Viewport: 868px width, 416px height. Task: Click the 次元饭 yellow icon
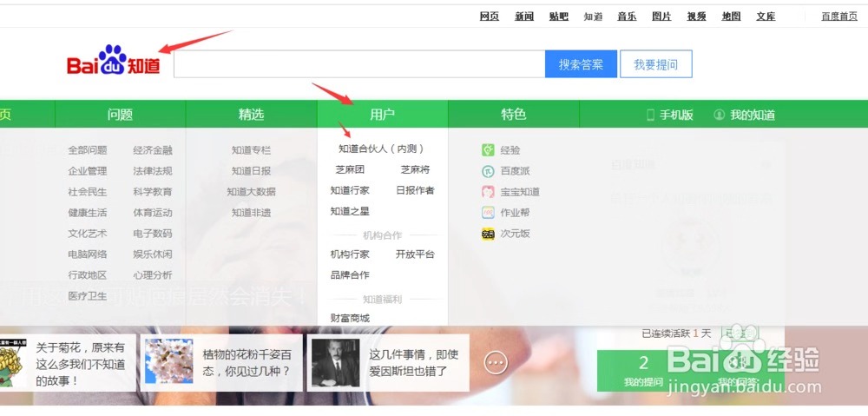click(x=488, y=234)
